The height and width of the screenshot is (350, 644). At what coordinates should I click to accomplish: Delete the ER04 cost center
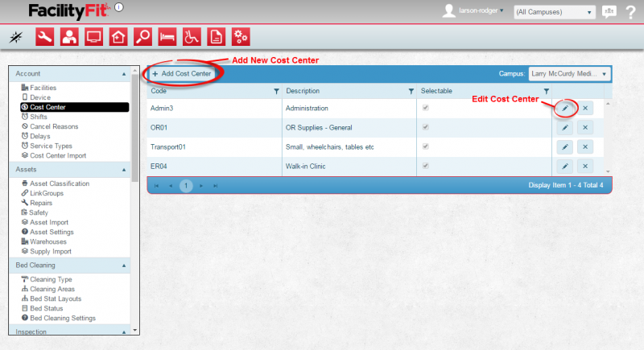coord(585,167)
